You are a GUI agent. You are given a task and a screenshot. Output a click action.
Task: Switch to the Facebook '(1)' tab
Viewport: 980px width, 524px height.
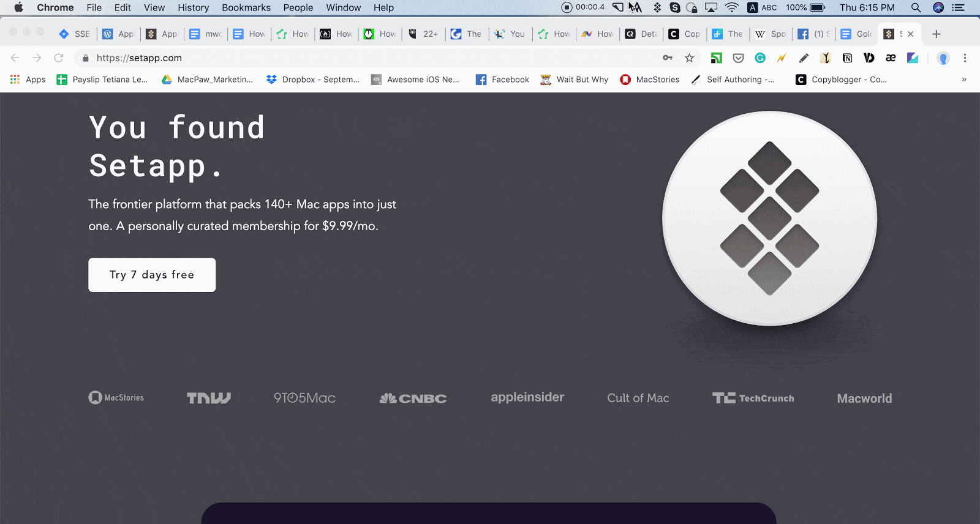[815, 34]
